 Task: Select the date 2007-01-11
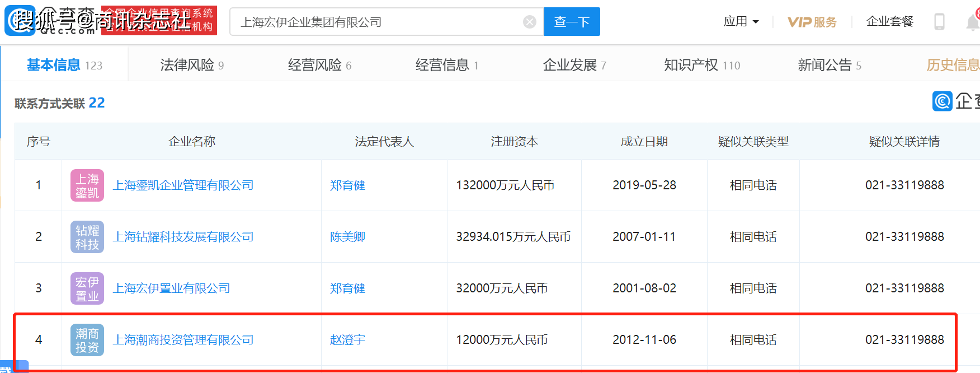[x=644, y=237]
